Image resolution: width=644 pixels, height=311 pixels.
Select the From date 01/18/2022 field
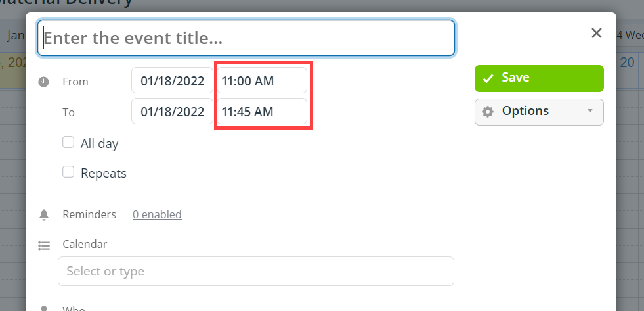point(172,80)
